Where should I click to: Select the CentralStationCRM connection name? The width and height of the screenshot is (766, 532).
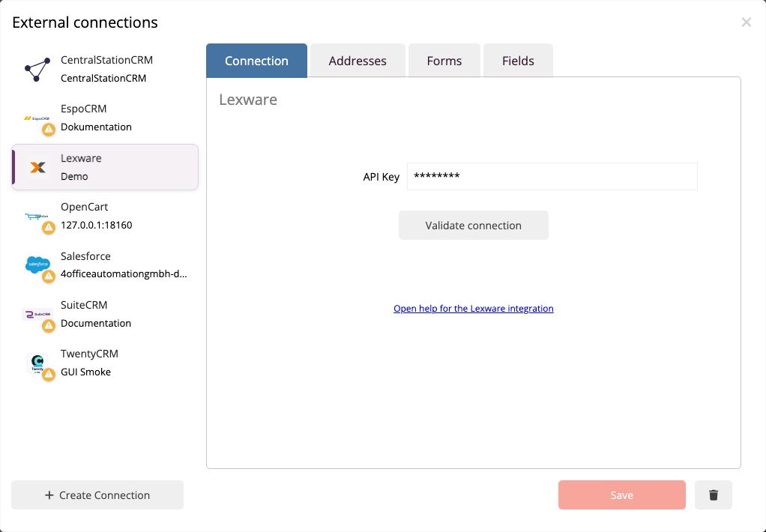(103, 78)
